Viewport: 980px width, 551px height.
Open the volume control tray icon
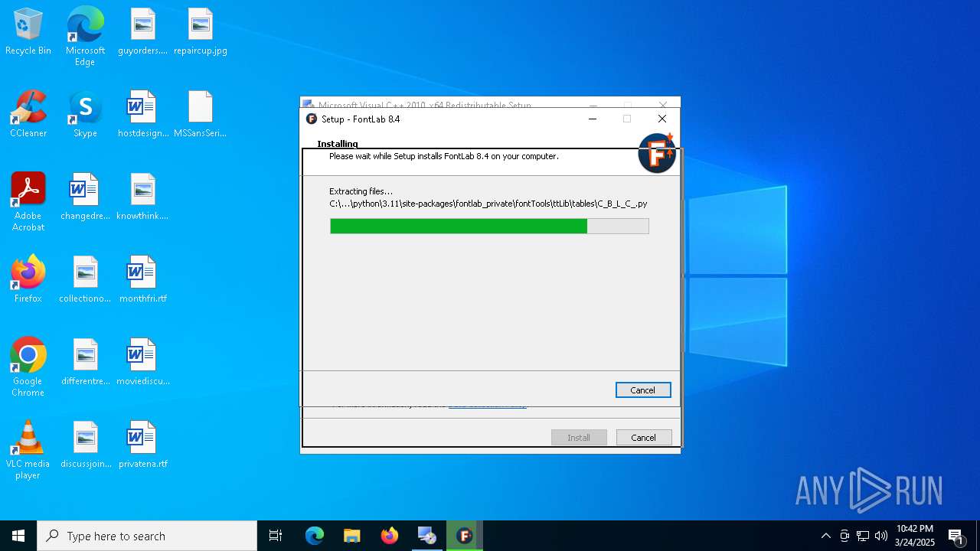(881, 536)
